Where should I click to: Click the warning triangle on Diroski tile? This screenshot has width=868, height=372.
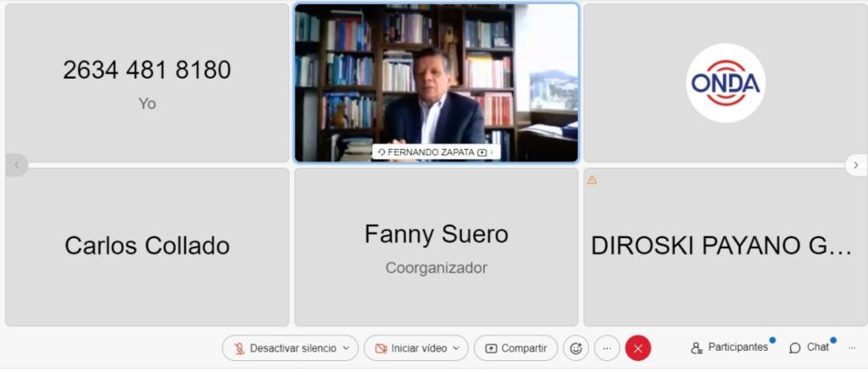(592, 180)
